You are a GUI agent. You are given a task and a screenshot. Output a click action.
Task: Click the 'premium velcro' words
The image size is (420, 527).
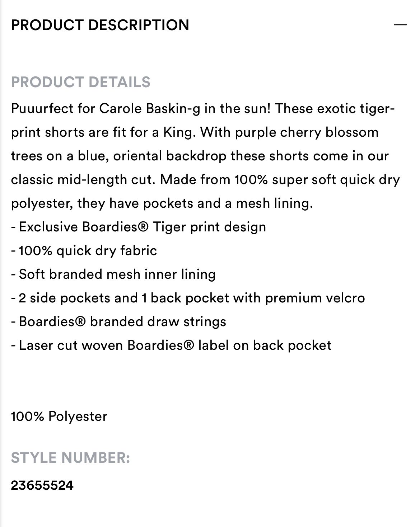click(315, 298)
